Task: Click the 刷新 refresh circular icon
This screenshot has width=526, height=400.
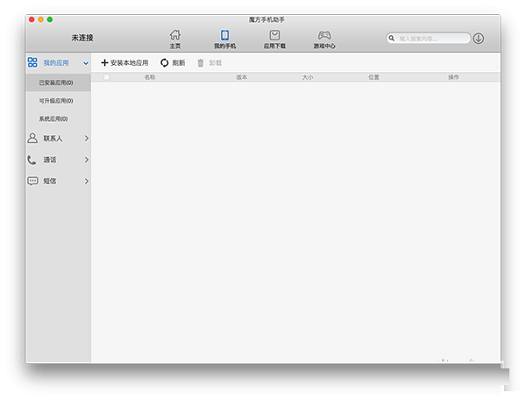Action: (x=164, y=63)
